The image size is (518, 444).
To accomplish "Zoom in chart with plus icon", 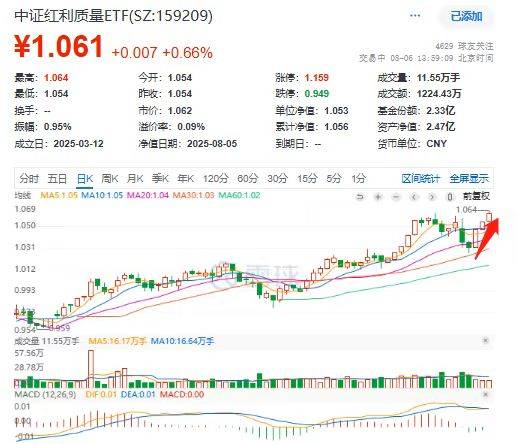I will [x=378, y=197].
